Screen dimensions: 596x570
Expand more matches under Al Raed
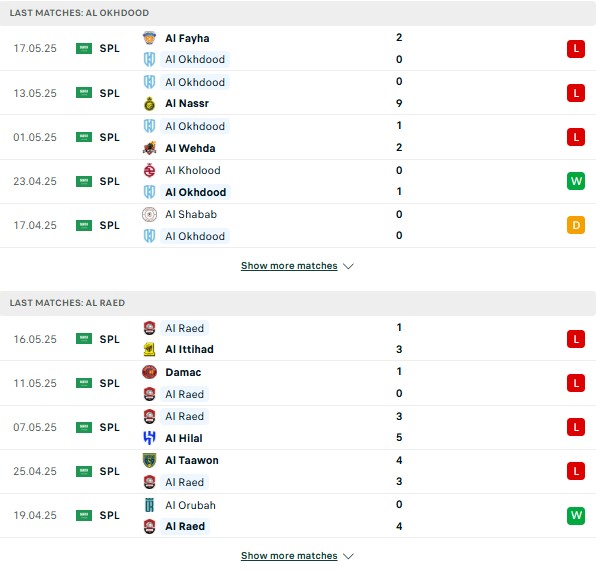point(289,556)
